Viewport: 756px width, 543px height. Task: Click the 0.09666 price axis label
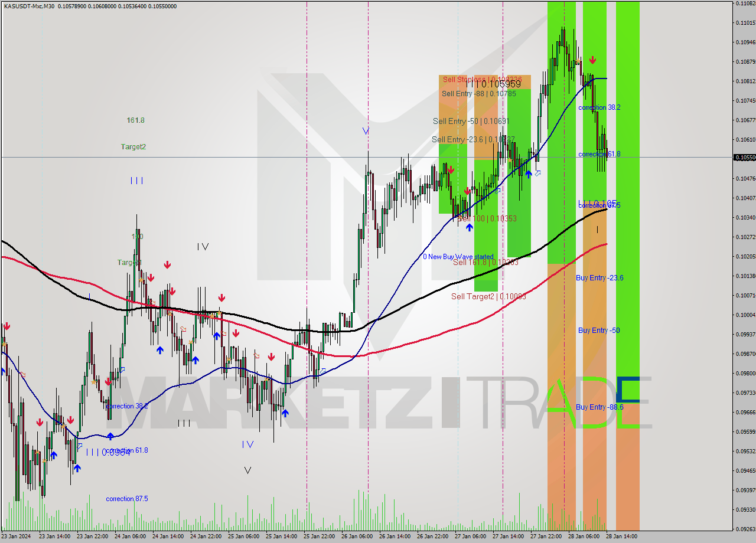745,413
